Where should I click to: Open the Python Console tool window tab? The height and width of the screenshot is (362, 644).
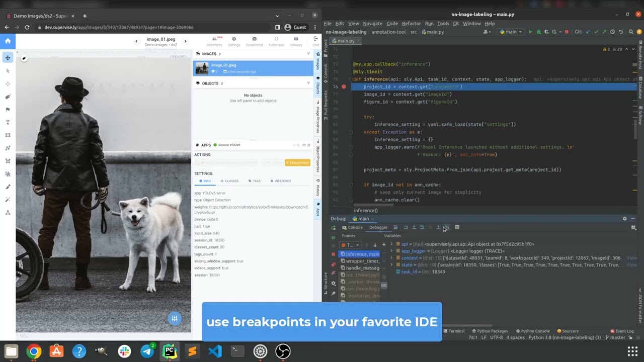[x=533, y=331]
